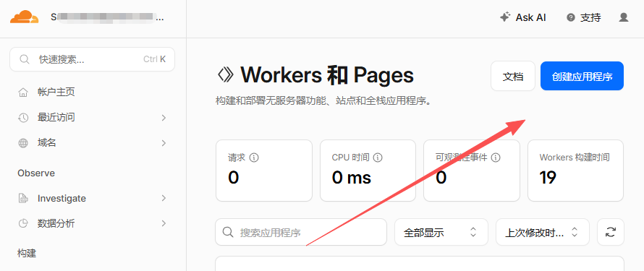Click the Cloudflare logo

point(24,17)
